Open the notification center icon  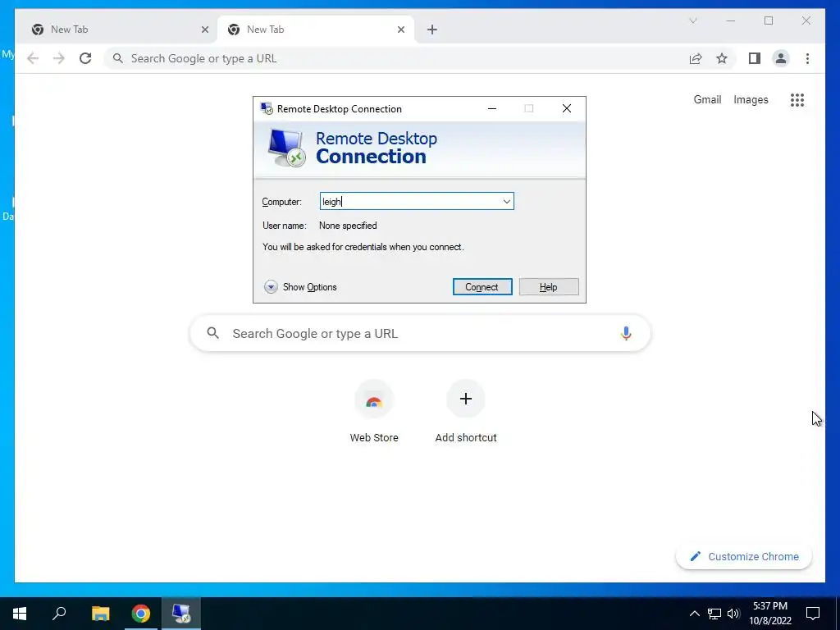813,614
